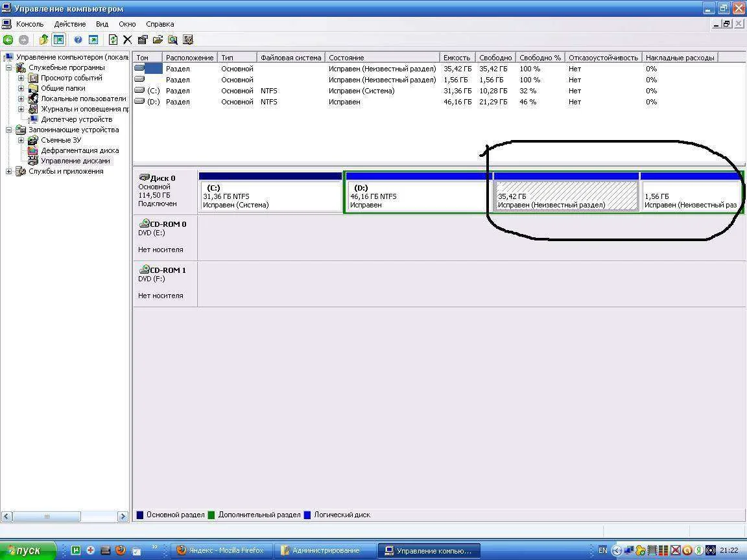Open the Окно menu
The image size is (747, 560).
[x=127, y=24]
